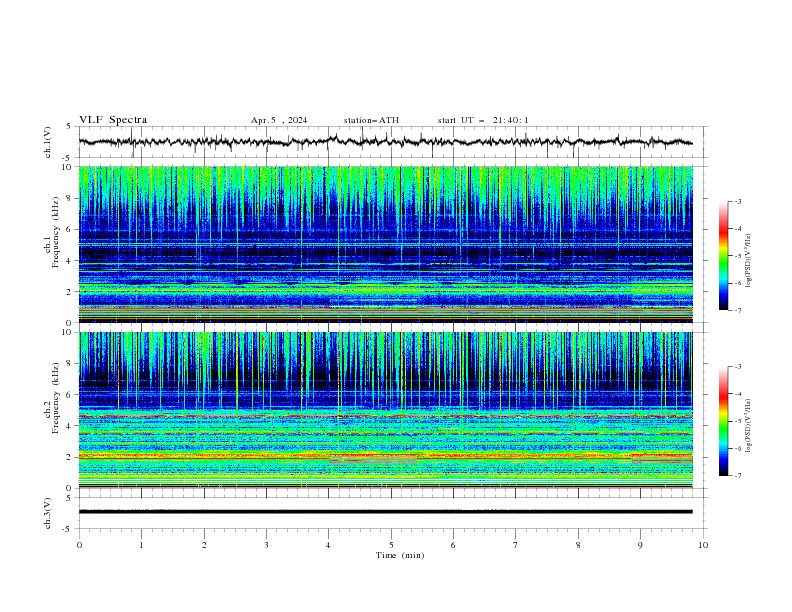Click the "start UT = 21:40:1" header text
This screenshot has width=792, height=612.
(483, 120)
